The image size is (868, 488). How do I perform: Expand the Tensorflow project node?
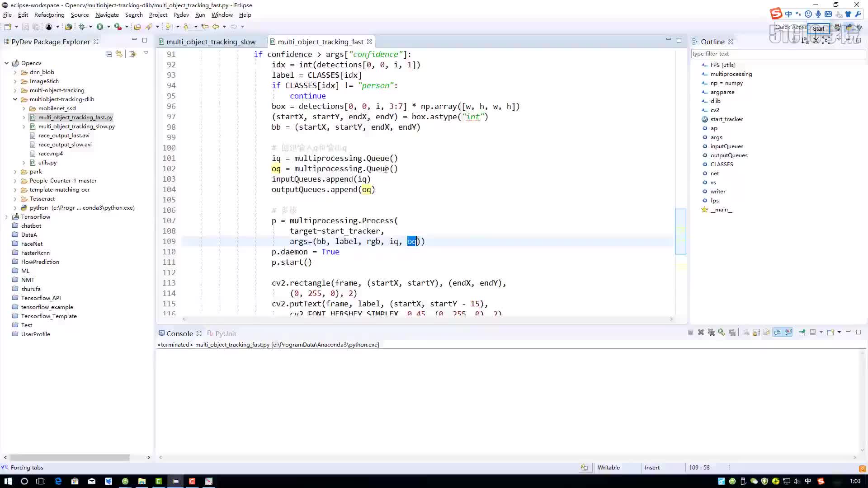coord(6,217)
